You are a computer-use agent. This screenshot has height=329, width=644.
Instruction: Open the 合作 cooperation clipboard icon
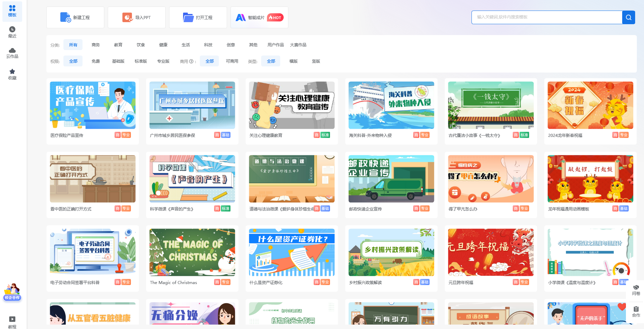(x=636, y=312)
